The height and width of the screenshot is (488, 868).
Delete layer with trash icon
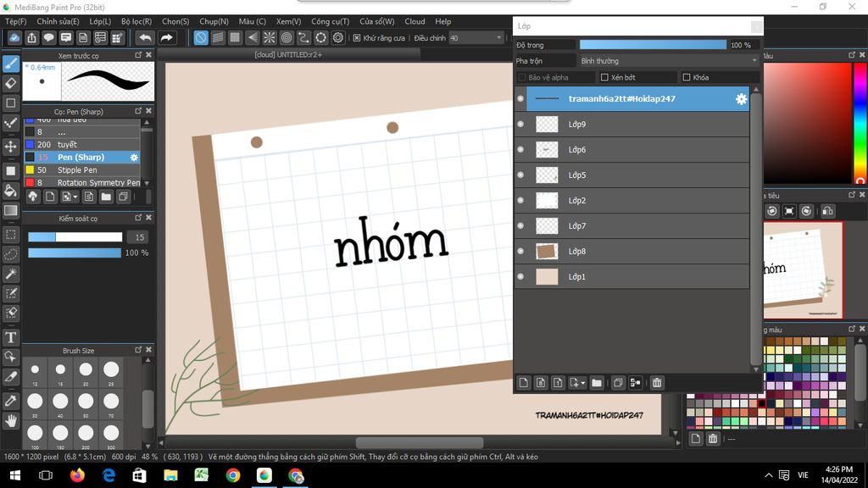click(x=657, y=383)
